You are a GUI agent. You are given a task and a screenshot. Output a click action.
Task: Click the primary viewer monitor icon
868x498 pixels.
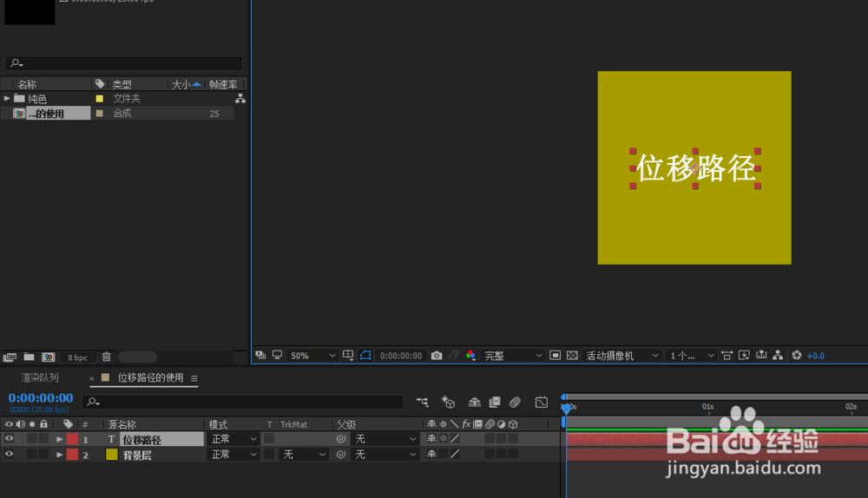click(278, 355)
